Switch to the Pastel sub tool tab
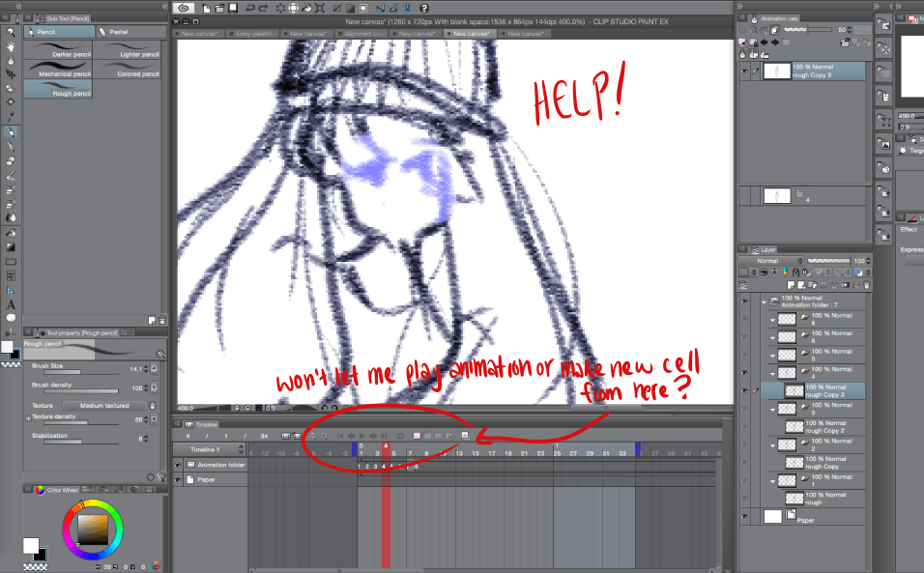Image resolution: width=924 pixels, height=573 pixels. [x=130, y=32]
